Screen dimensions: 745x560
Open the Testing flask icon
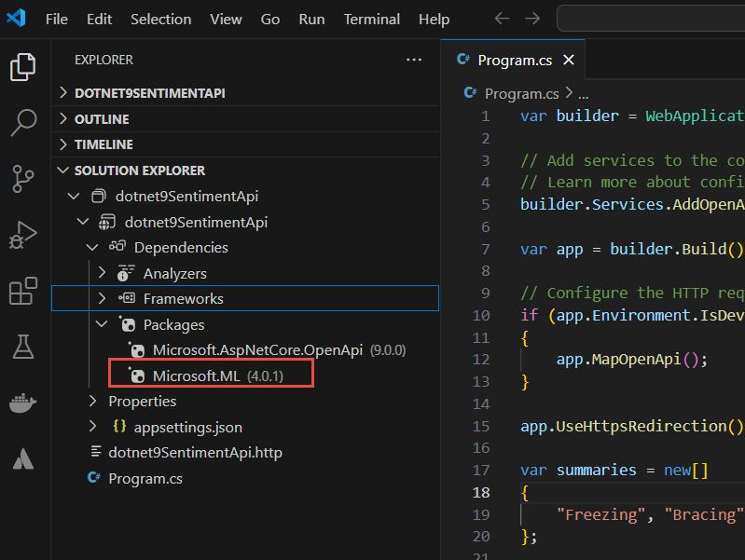click(x=22, y=347)
